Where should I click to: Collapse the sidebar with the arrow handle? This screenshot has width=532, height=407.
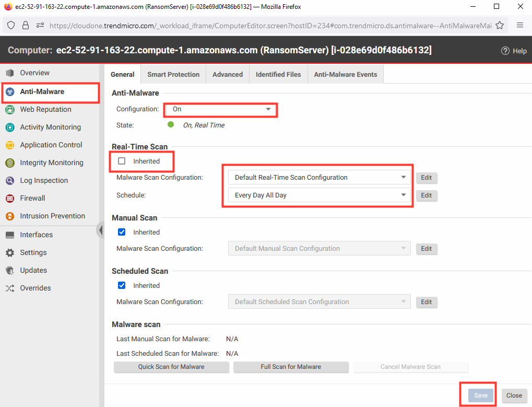(100, 230)
